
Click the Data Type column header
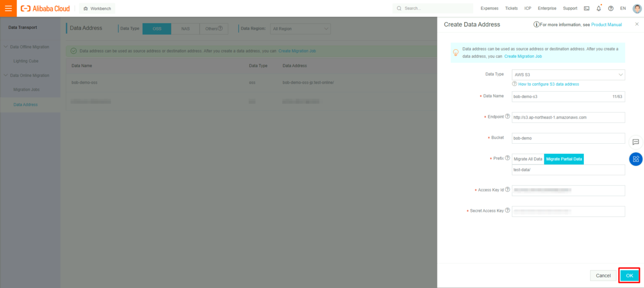point(258,66)
